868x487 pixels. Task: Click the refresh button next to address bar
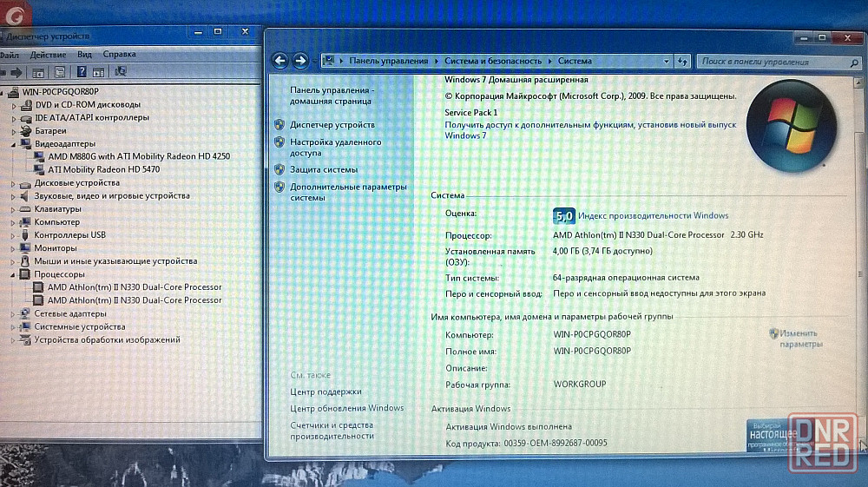tap(682, 62)
